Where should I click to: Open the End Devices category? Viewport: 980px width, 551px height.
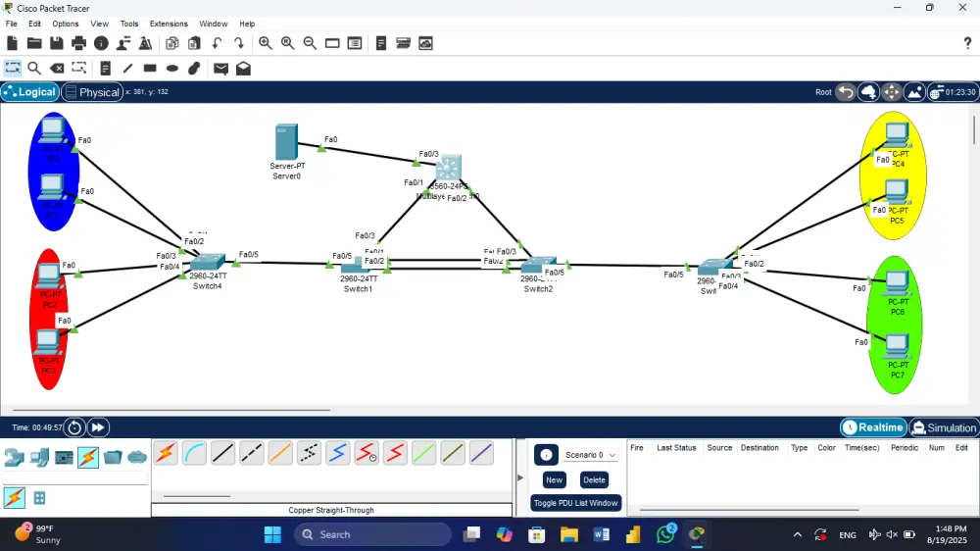pos(39,458)
